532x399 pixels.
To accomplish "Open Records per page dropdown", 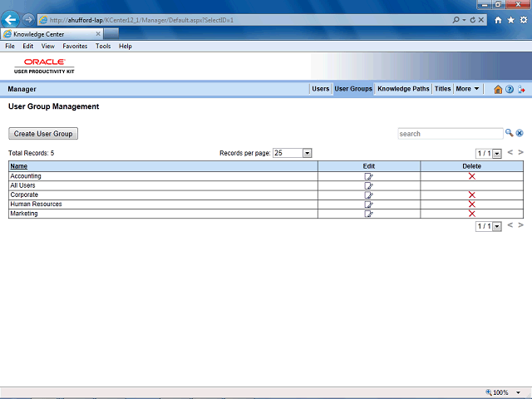I will pyautogui.click(x=307, y=153).
